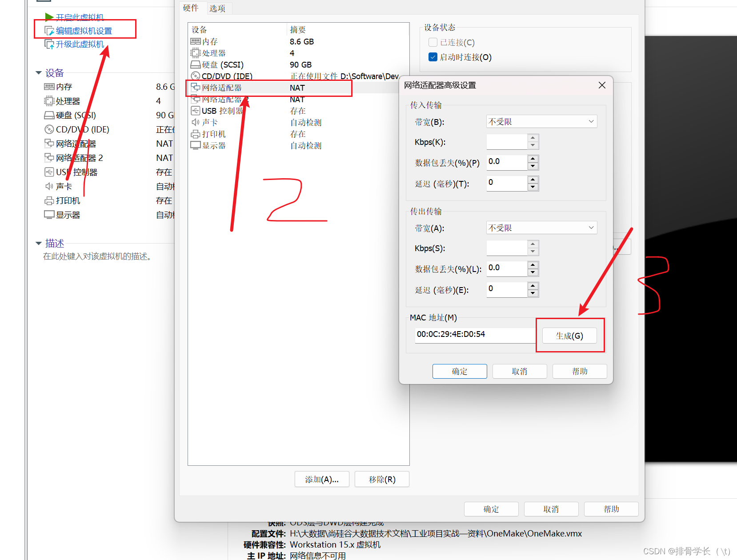Select the 硬盘 (SCSI) icon in hardware list

pyautogui.click(x=196, y=64)
